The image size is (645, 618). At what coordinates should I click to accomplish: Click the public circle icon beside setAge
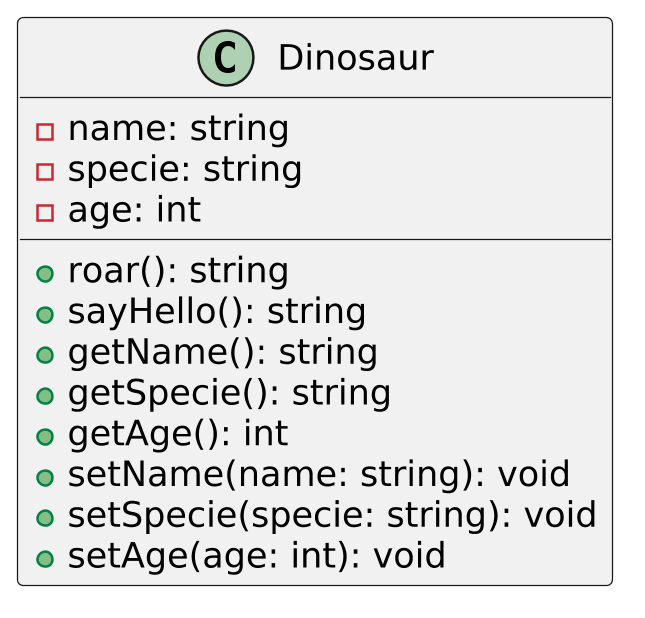coord(44,558)
